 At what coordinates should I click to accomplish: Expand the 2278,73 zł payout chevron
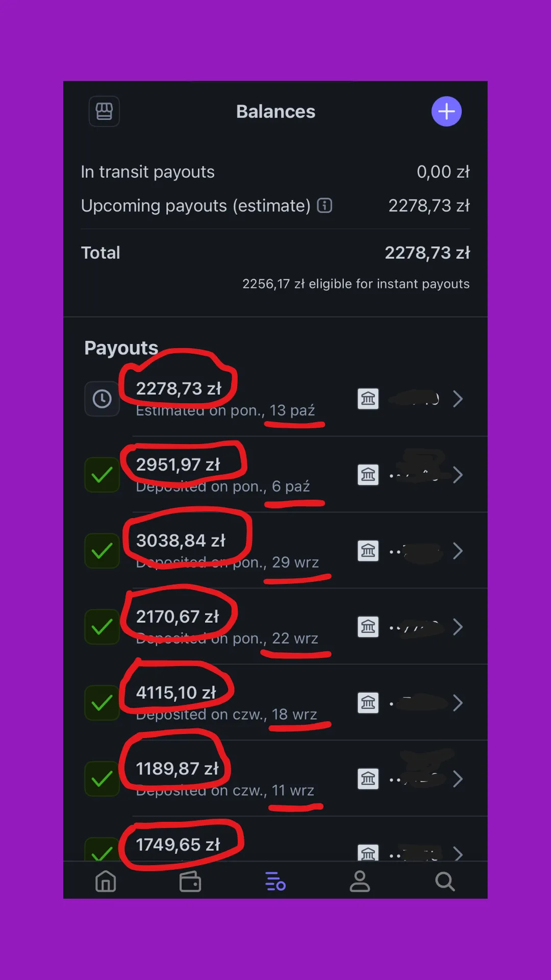point(458,399)
